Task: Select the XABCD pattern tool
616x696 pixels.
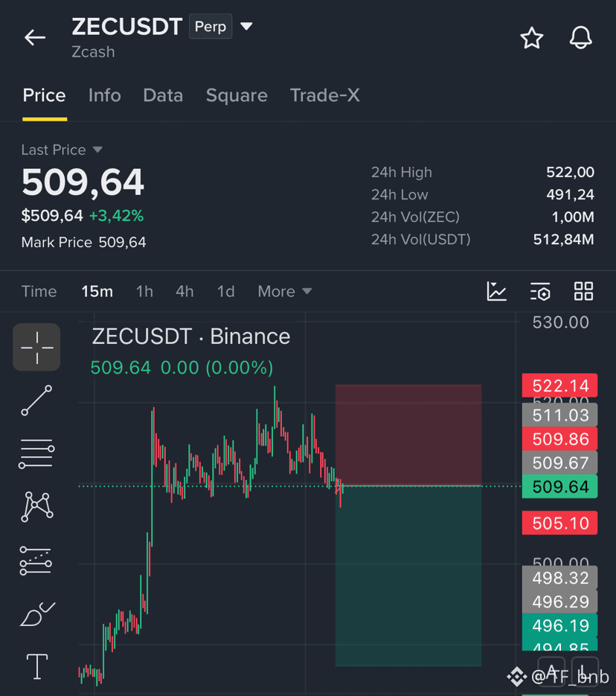Action: 36,506
